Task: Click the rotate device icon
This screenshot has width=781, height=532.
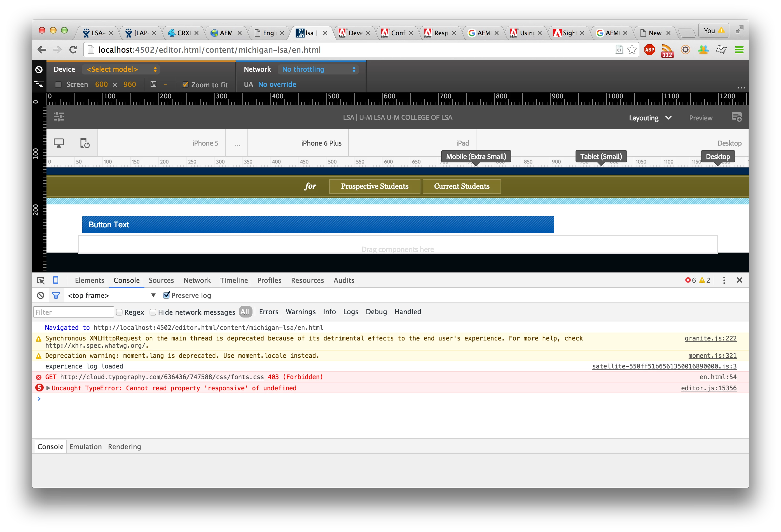Action: (85, 143)
